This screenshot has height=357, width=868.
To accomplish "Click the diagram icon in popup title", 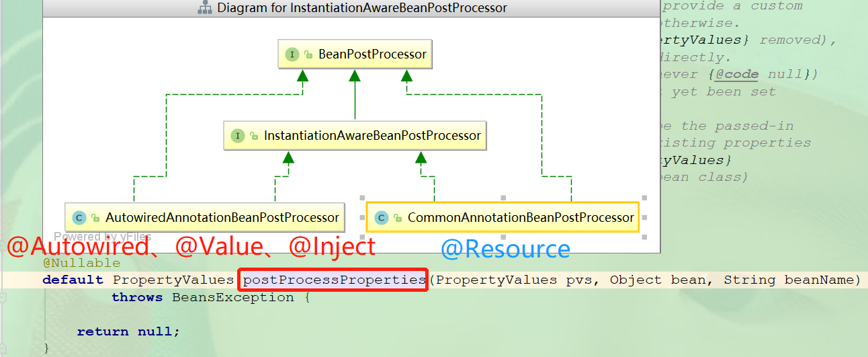I will point(205,8).
